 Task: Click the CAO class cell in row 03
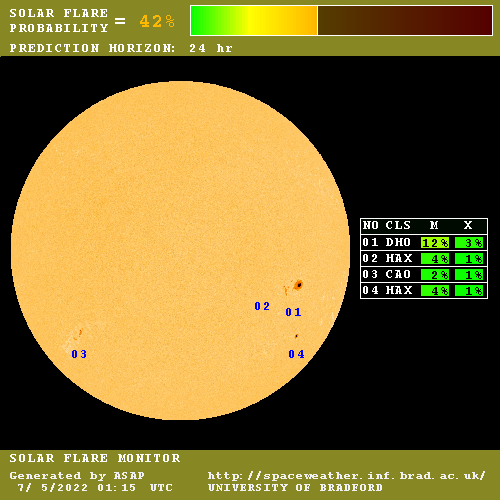point(398,274)
